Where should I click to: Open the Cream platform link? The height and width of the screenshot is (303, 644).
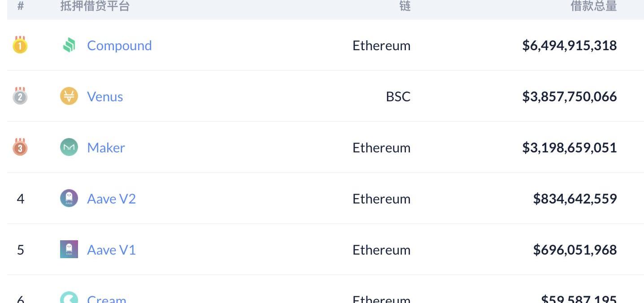point(107,299)
